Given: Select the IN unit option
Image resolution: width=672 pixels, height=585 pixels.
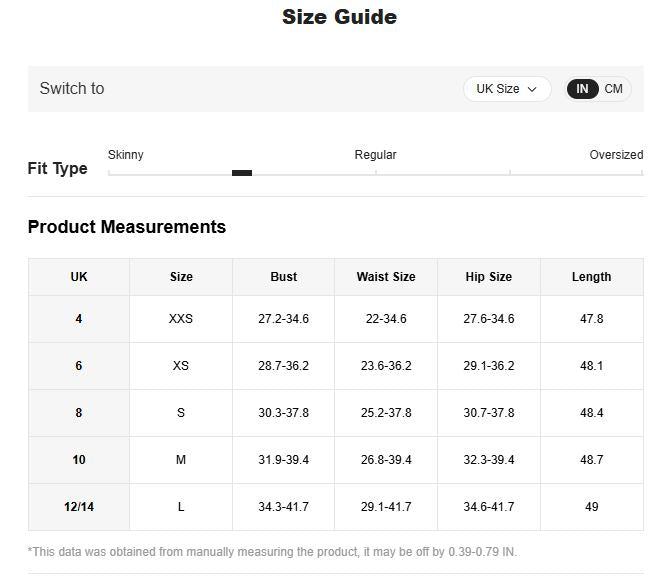Looking at the screenshot, I should (582, 89).
